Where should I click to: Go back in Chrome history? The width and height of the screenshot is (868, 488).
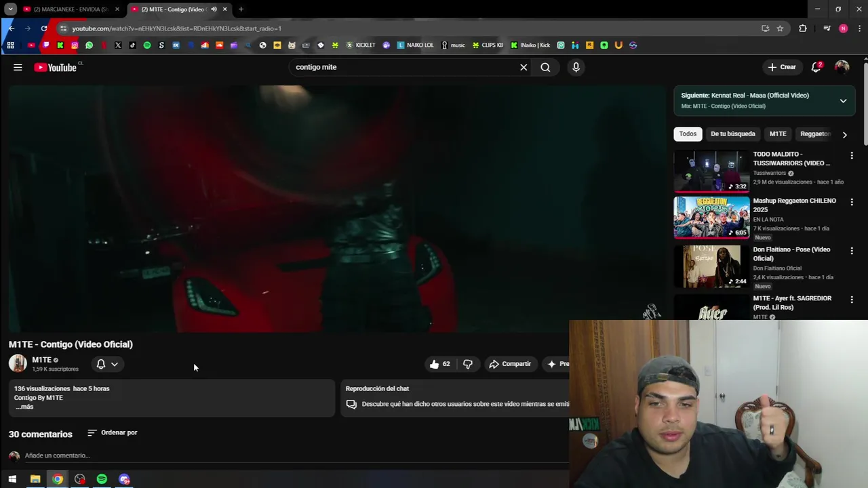click(11, 28)
